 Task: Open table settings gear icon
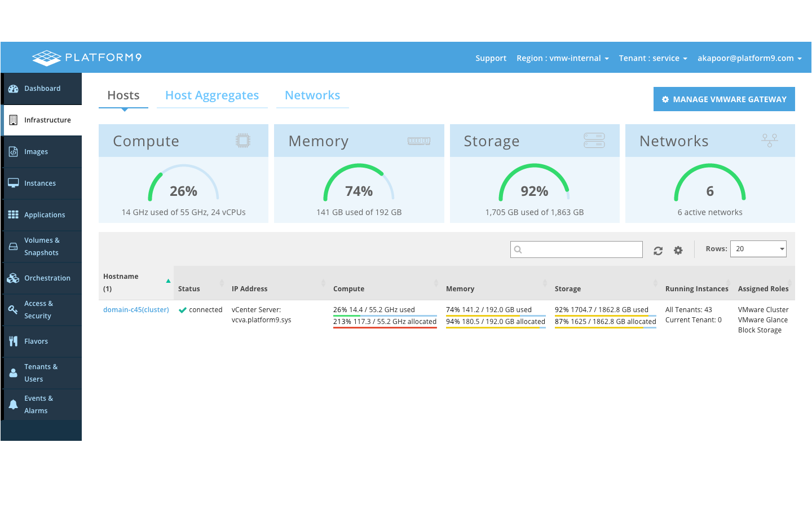678,251
